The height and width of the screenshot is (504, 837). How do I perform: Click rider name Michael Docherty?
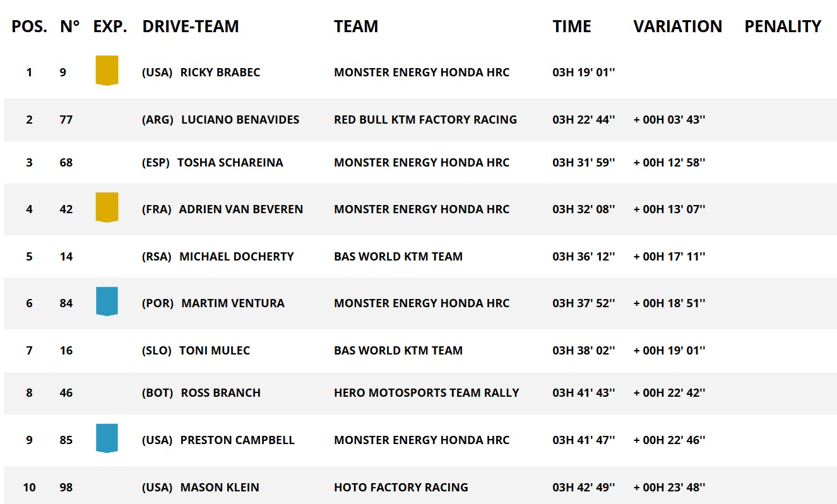[x=236, y=257]
